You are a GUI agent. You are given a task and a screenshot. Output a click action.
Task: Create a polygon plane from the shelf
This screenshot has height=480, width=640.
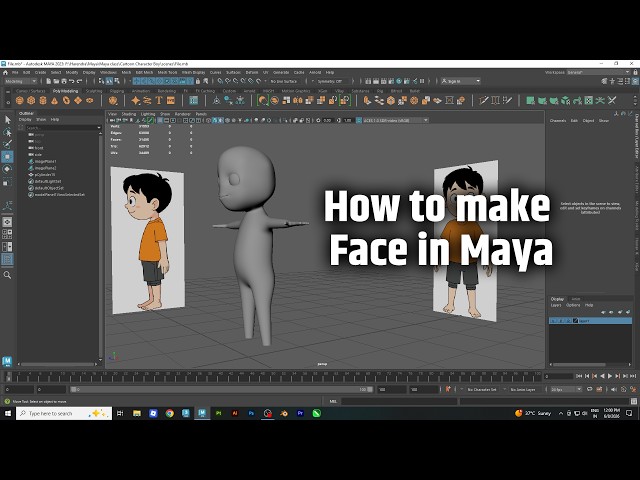click(x=78, y=100)
